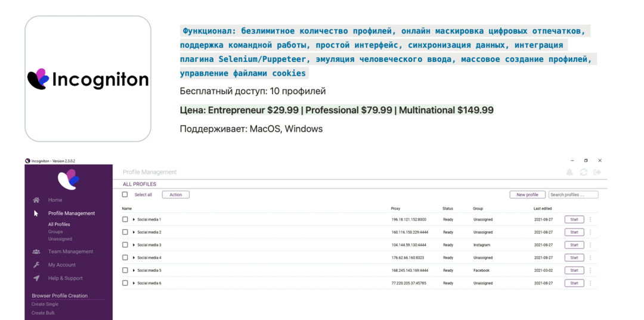The image size is (644, 320).
Task: Start the Social media 6 profile
Action: (574, 283)
